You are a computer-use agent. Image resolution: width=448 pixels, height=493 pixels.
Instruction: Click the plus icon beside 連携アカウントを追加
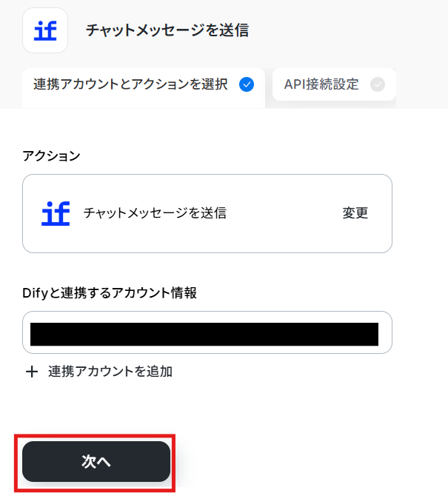[32, 372]
